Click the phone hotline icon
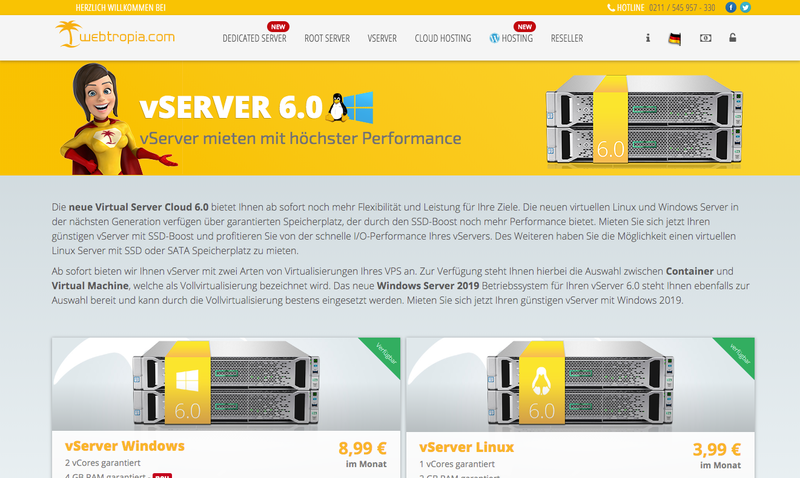 pyautogui.click(x=611, y=8)
